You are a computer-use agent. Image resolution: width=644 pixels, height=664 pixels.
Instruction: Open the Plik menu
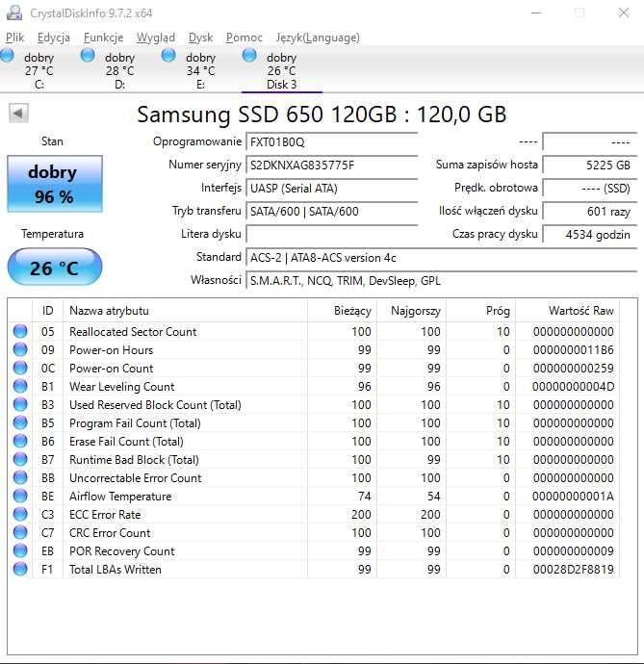click(14, 38)
